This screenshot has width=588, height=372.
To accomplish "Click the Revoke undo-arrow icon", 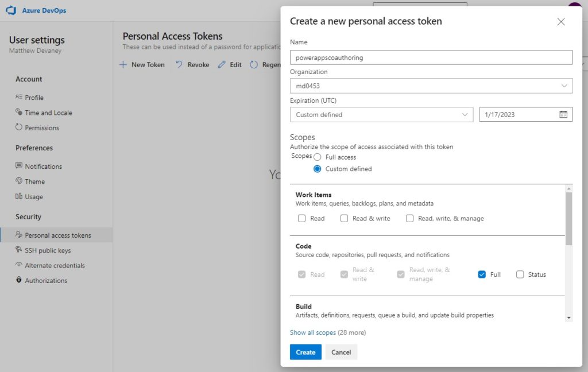I will click(179, 64).
